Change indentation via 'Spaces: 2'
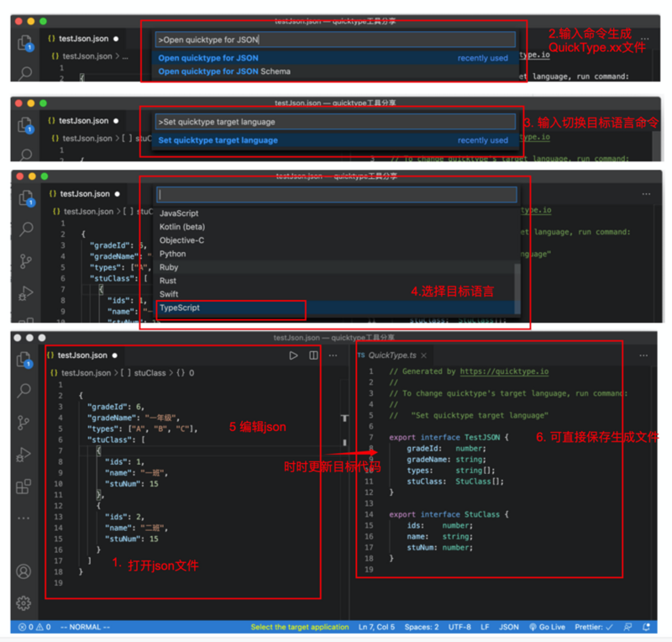The image size is (672, 642). (x=422, y=627)
